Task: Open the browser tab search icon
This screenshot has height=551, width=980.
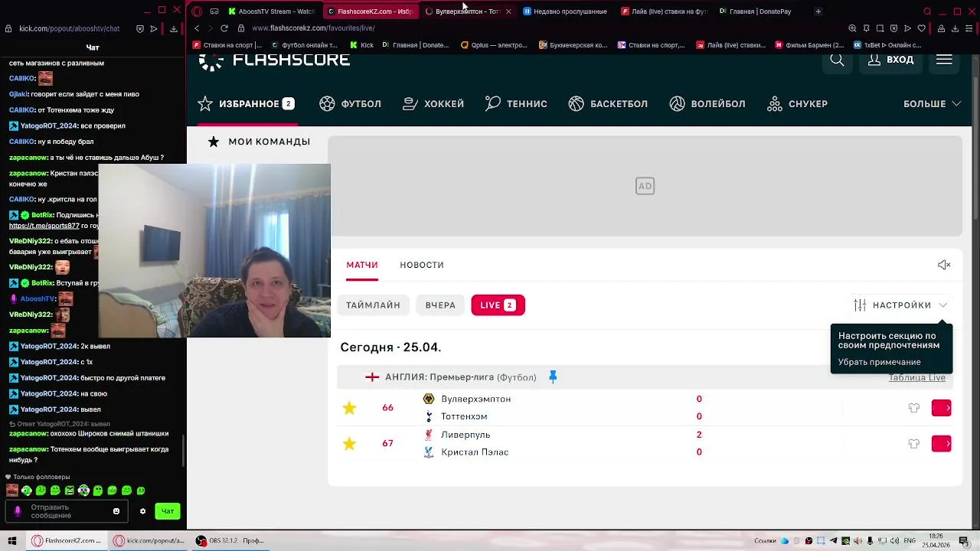Action: click(x=927, y=11)
